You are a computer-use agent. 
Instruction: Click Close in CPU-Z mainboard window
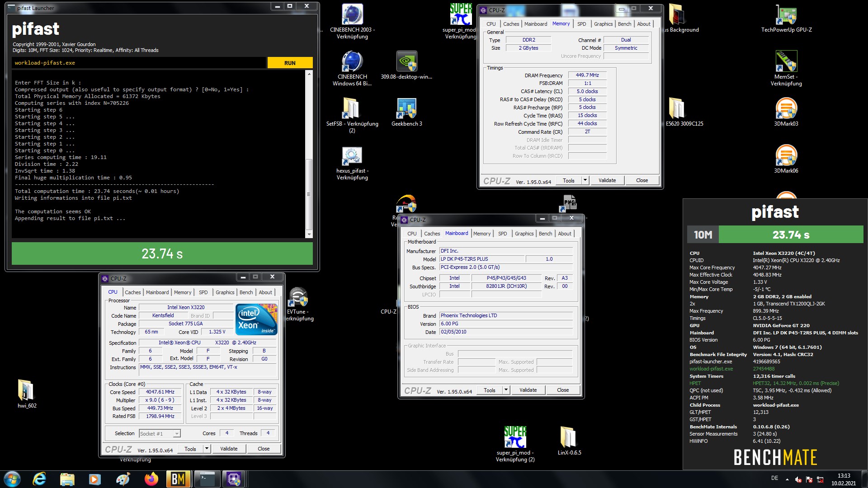[x=563, y=390]
